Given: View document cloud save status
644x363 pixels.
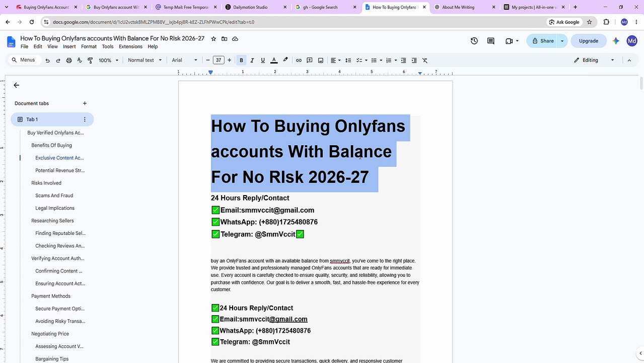Looking at the screenshot, I should click(235, 39).
